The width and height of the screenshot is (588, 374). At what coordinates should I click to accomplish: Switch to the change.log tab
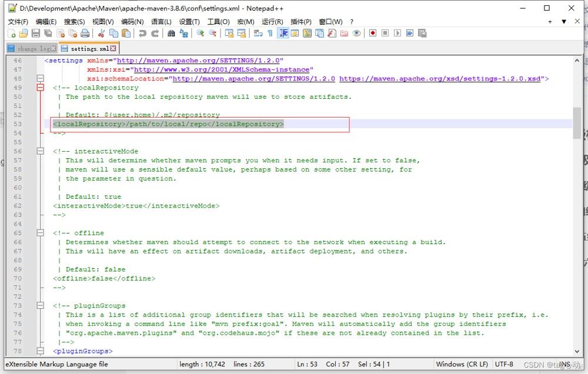(32, 48)
